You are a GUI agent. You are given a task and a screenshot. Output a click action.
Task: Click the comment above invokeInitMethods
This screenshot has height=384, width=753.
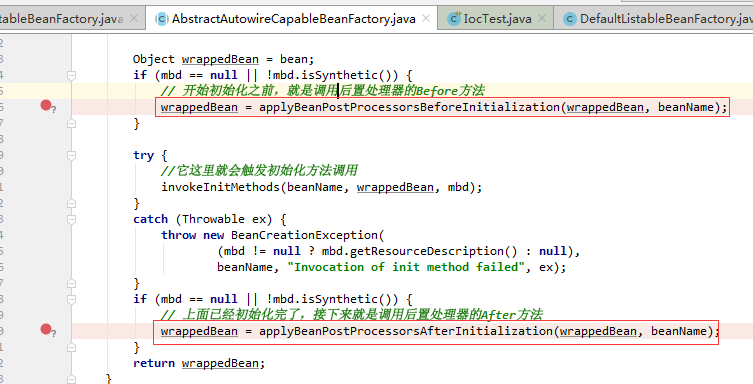coord(259,170)
